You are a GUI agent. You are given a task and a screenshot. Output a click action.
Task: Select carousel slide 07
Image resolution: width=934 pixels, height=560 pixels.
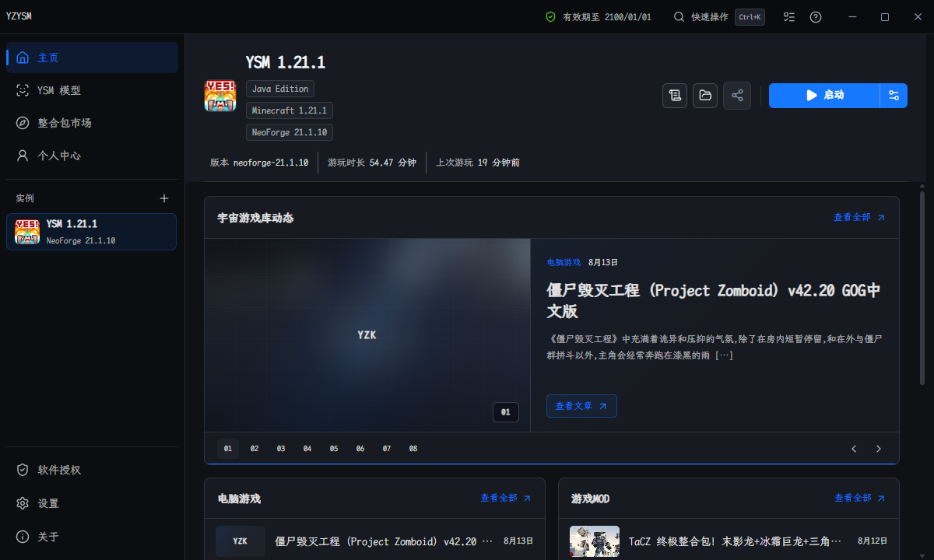pyautogui.click(x=387, y=449)
